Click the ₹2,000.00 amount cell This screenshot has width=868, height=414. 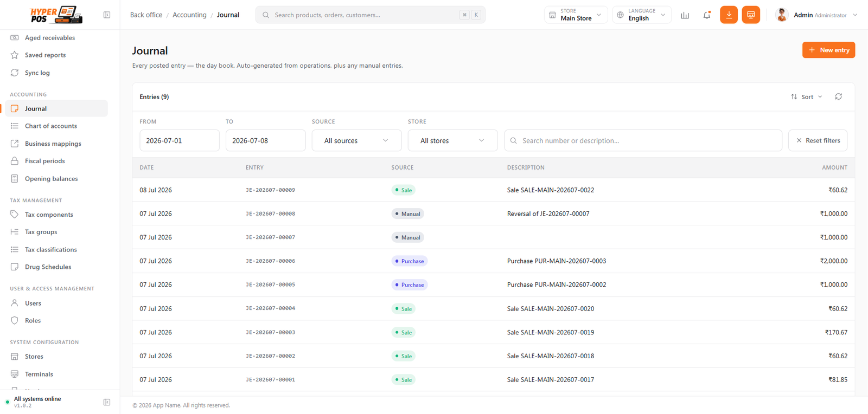(x=834, y=261)
